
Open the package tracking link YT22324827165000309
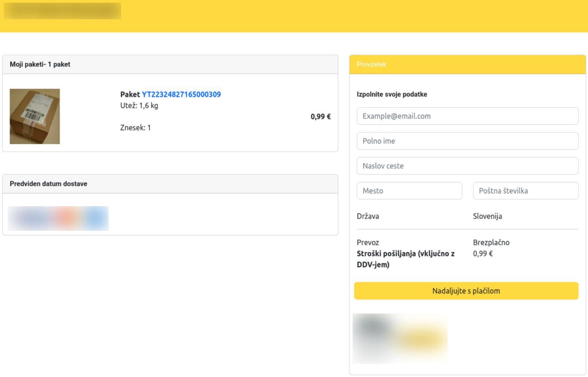pyautogui.click(x=181, y=94)
